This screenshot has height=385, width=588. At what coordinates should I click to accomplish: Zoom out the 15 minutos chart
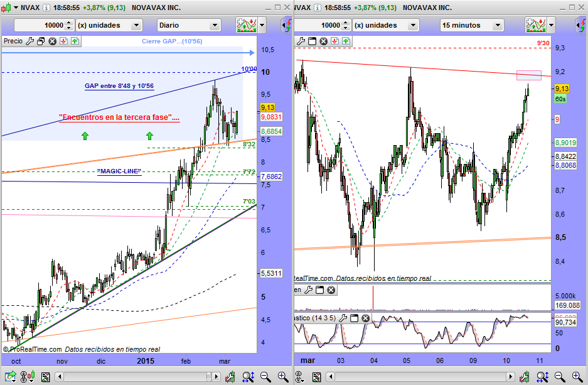click(x=560, y=376)
